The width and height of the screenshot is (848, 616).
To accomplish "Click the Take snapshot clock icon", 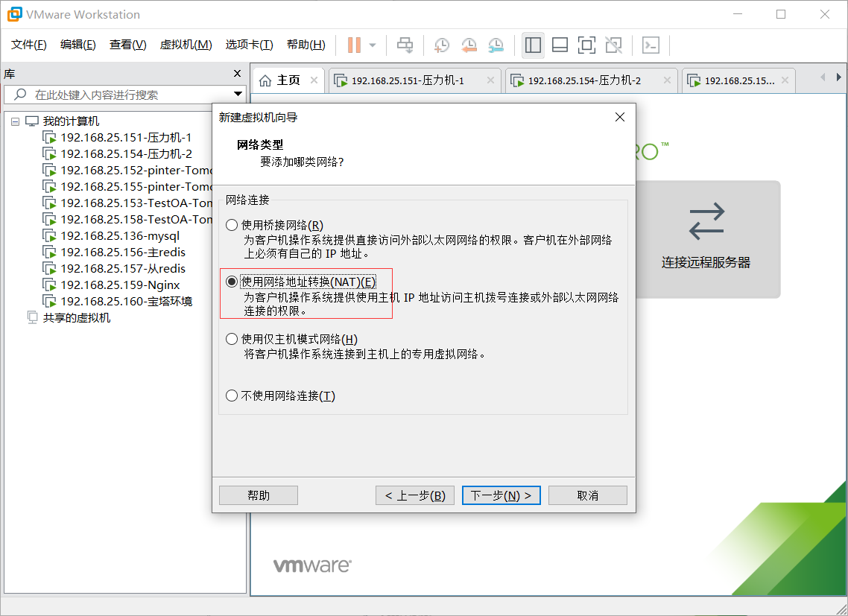I will click(x=442, y=45).
